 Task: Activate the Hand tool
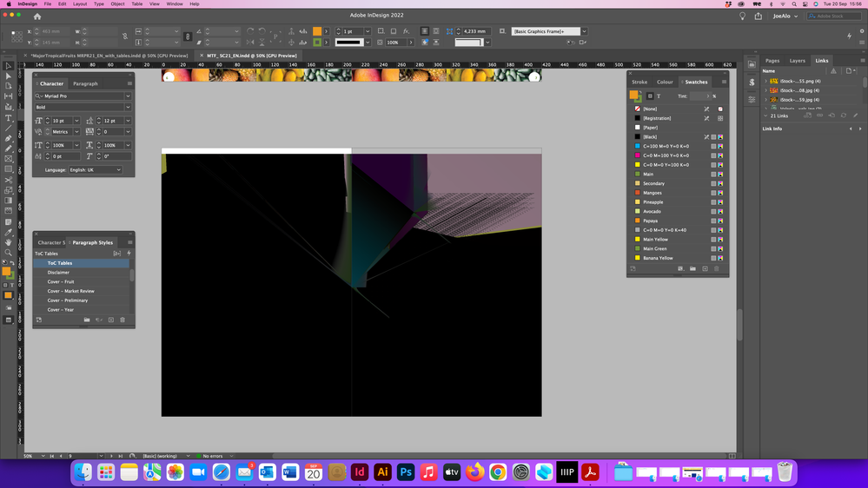[x=9, y=242]
